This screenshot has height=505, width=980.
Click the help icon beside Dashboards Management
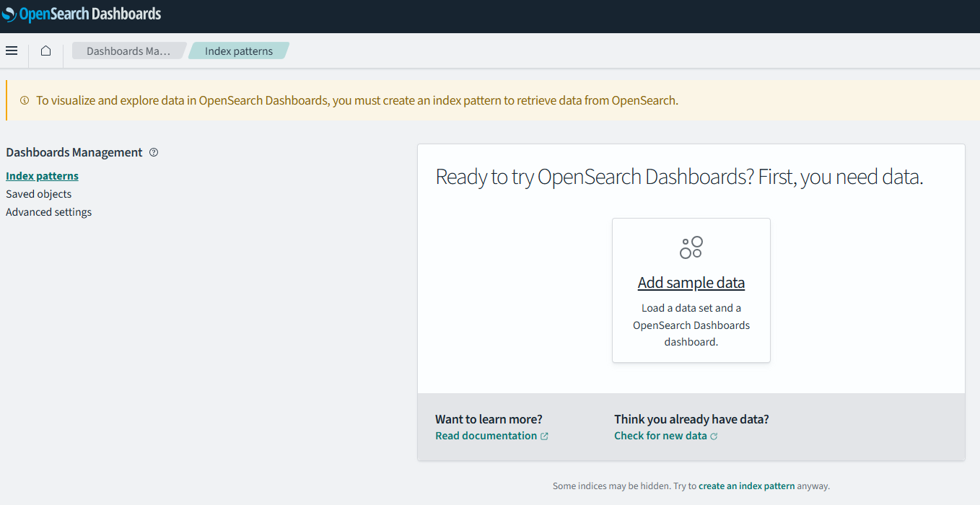(154, 152)
